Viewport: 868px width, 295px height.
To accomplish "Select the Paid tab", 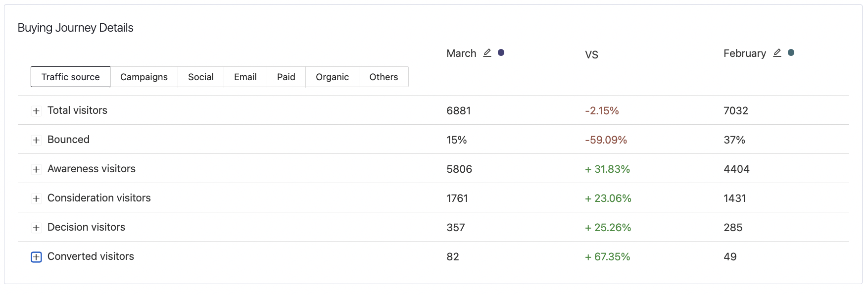I will point(286,77).
